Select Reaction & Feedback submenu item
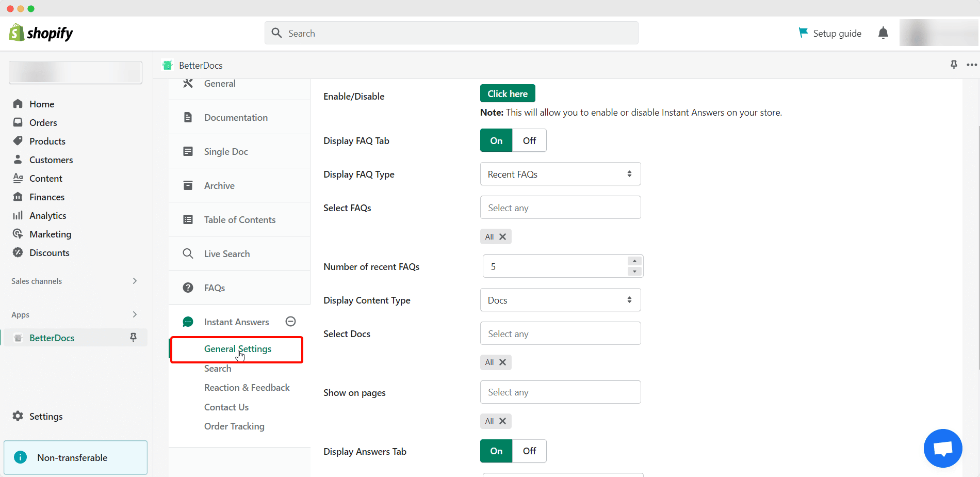Image resolution: width=980 pixels, height=477 pixels. pos(247,387)
